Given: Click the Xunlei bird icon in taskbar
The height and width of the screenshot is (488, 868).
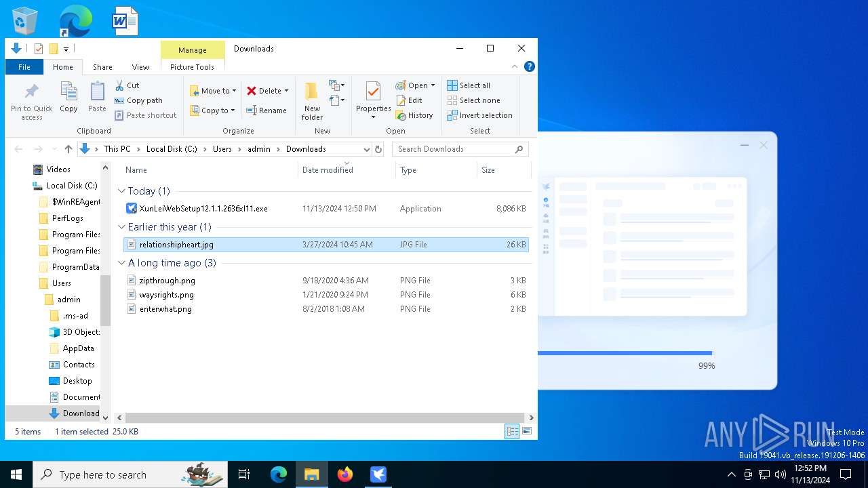Looking at the screenshot, I should pos(378,474).
